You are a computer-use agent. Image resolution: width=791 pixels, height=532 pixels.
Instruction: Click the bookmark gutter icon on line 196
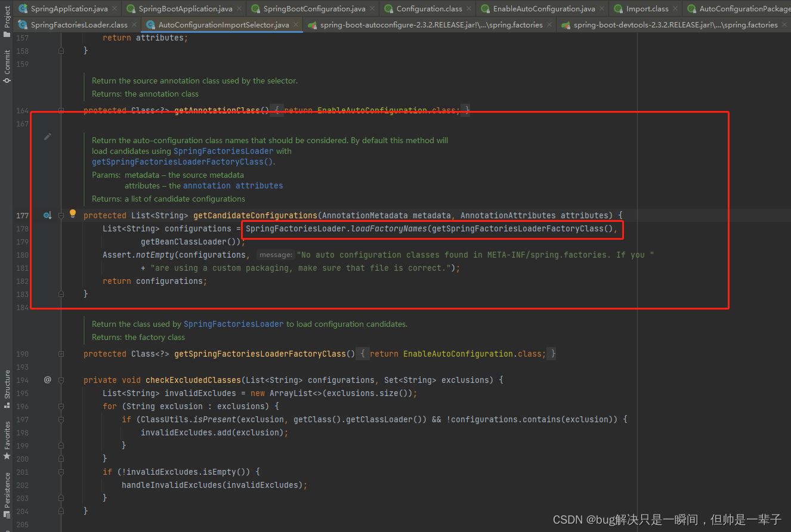[x=61, y=406]
